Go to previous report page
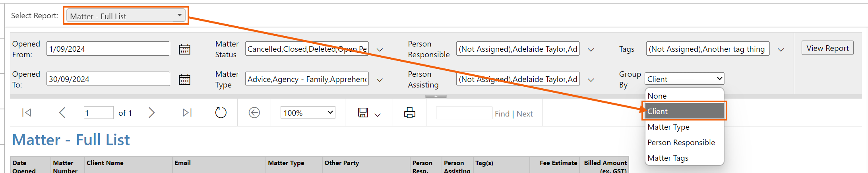The height and width of the screenshot is (173, 868). tap(62, 113)
